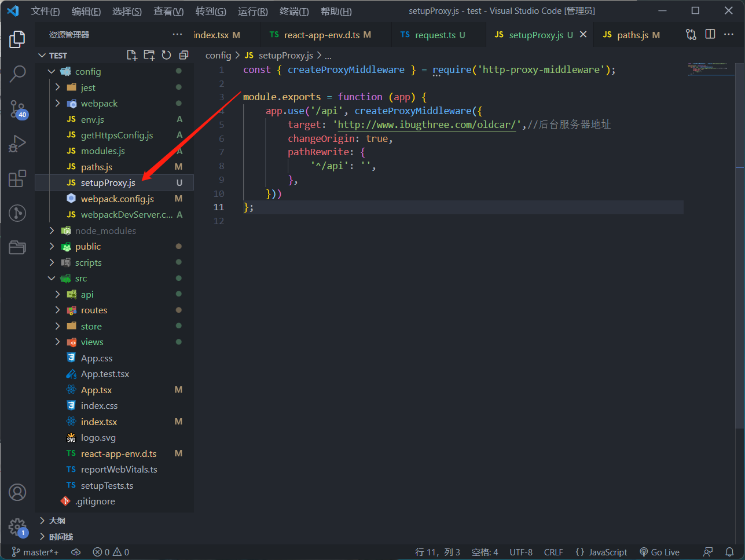
Task: Close the setupProxy.js editor tab
Action: 583,35
